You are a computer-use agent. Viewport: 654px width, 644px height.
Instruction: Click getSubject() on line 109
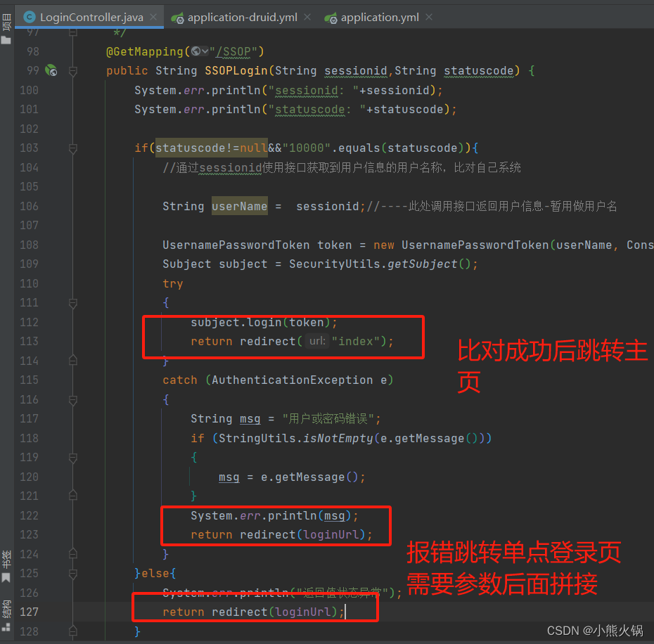429,264
